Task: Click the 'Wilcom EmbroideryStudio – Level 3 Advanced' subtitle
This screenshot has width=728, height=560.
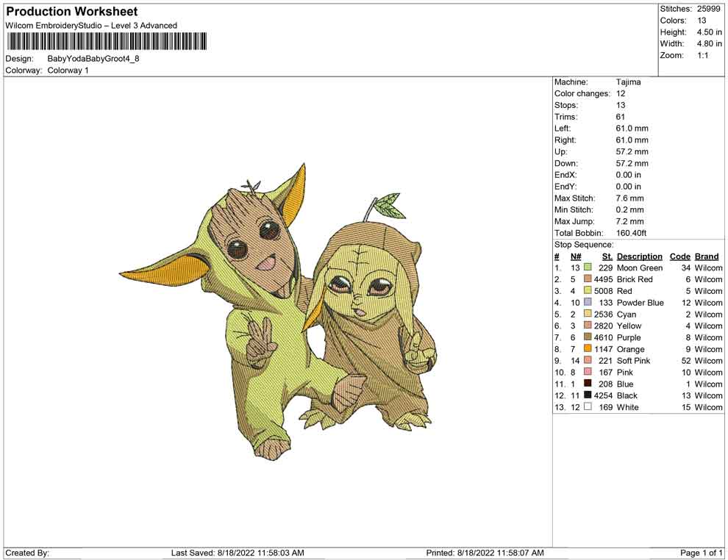Action: pyautogui.click(x=91, y=26)
